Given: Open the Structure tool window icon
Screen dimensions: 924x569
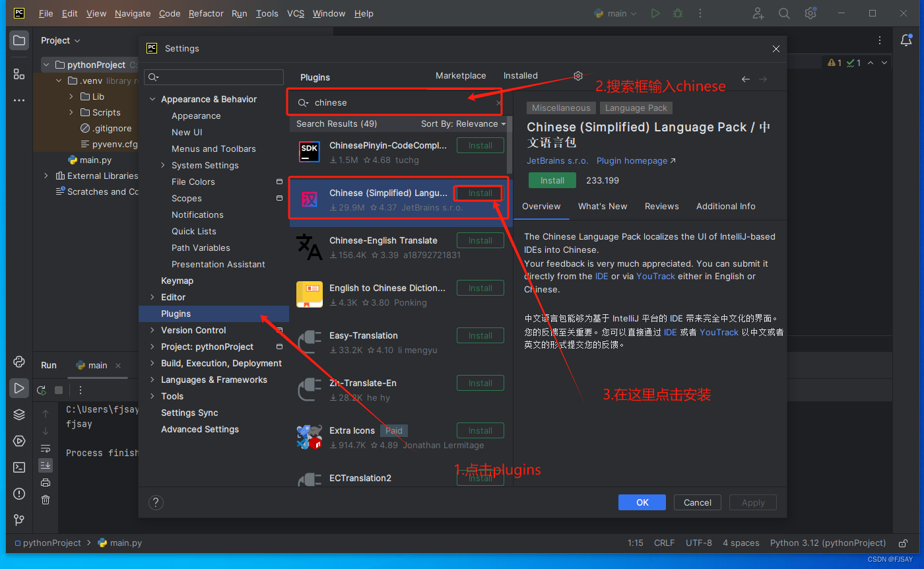Looking at the screenshot, I should click(19, 74).
